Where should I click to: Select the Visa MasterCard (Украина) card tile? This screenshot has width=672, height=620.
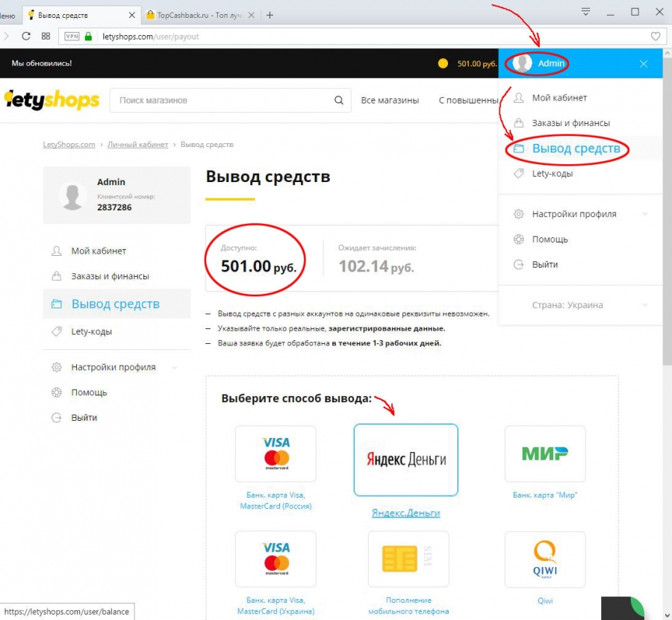[x=276, y=560]
